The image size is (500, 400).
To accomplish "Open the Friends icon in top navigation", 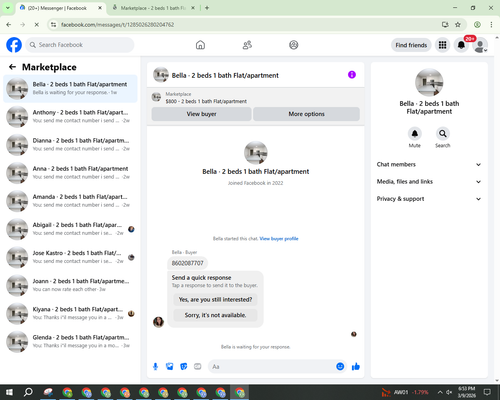I will [x=247, y=45].
